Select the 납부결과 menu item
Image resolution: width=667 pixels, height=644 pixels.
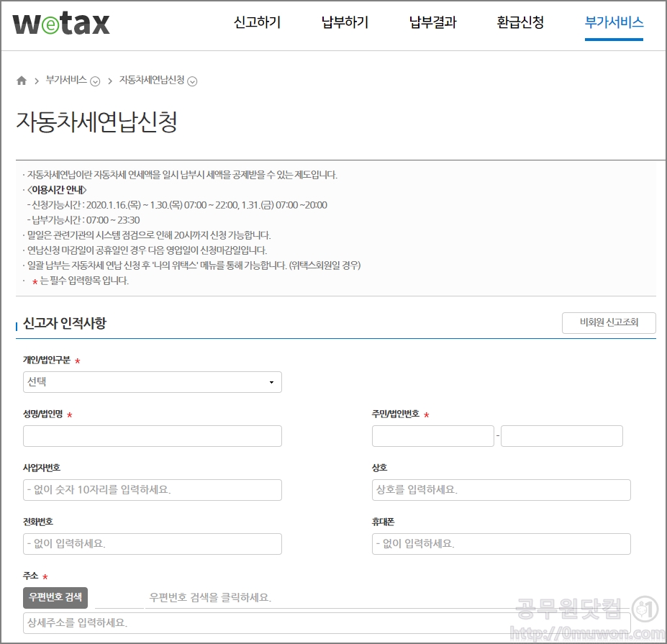click(x=432, y=22)
